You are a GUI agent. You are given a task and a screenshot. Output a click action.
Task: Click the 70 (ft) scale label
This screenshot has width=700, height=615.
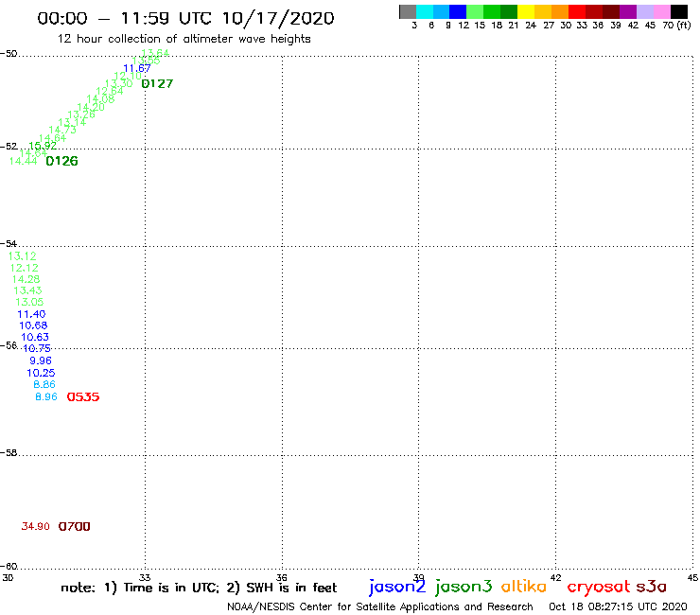(x=676, y=25)
